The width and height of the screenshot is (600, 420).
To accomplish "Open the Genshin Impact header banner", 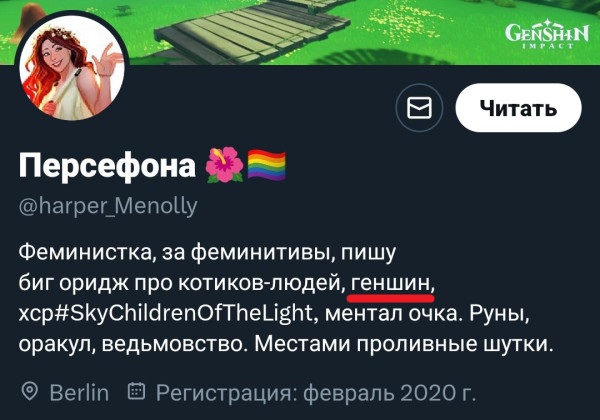I will pos(300,32).
